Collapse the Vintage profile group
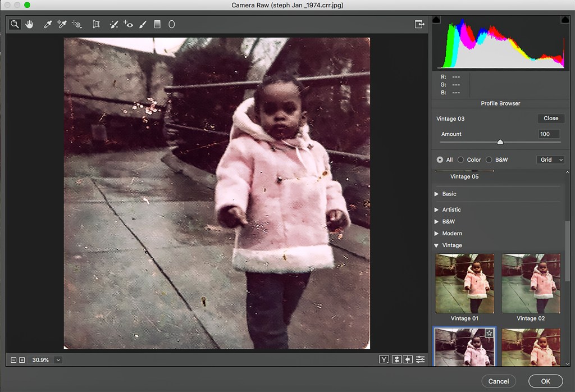The width and height of the screenshot is (575, 392). (x=437, y=245)
